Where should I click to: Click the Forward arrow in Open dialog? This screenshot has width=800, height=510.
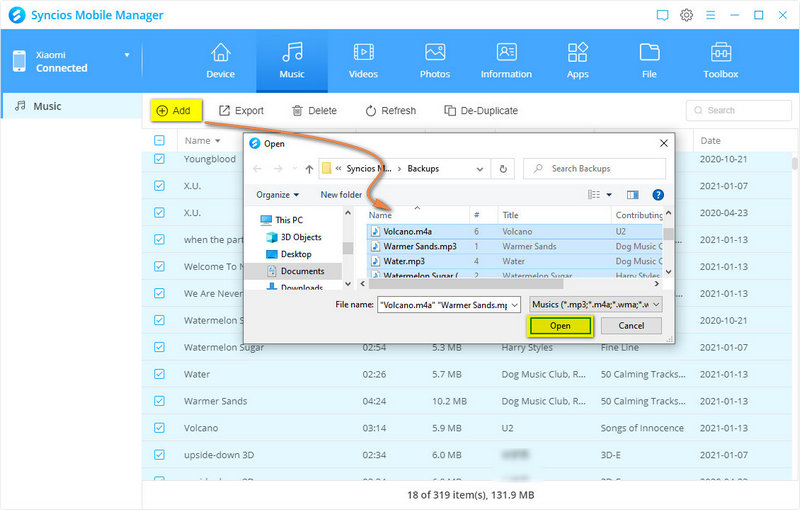278,169
